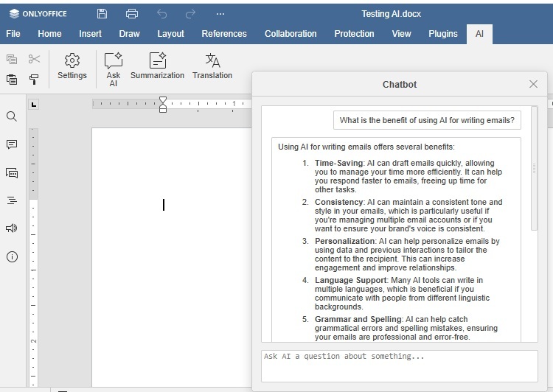Click the user question message bubble

427,120
